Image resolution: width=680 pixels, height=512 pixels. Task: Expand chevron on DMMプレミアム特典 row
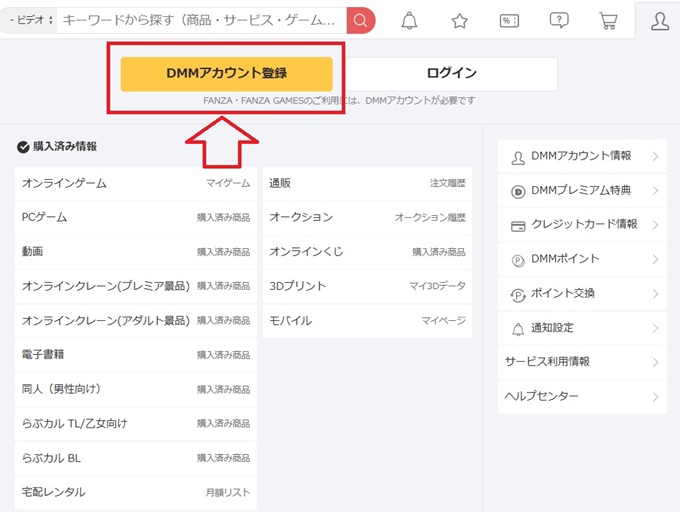[655, 190]
